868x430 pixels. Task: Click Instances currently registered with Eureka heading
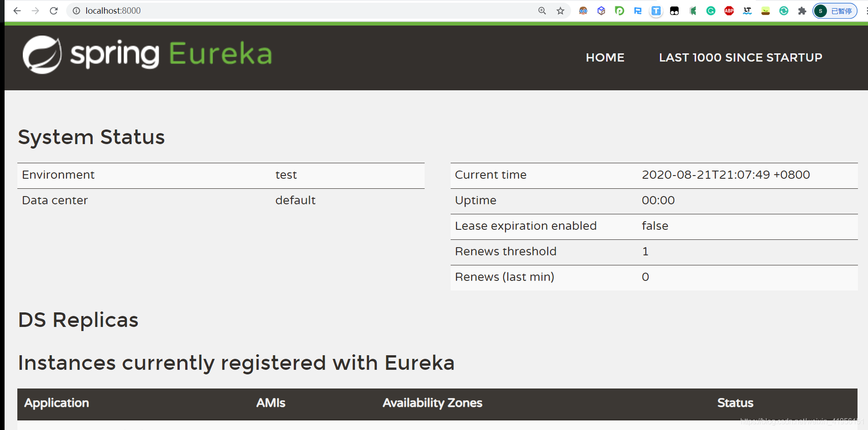coord(236,363)
